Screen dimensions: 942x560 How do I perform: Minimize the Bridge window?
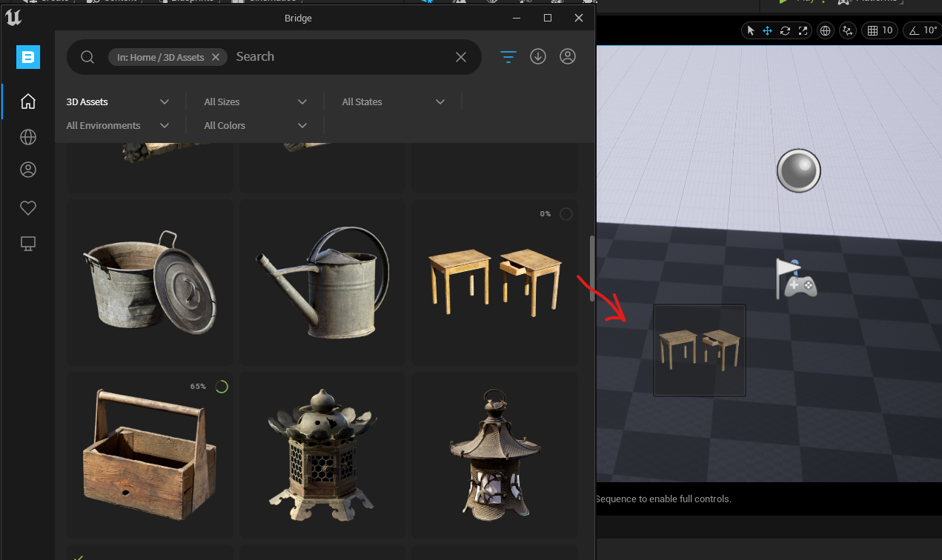coord(517,18)
